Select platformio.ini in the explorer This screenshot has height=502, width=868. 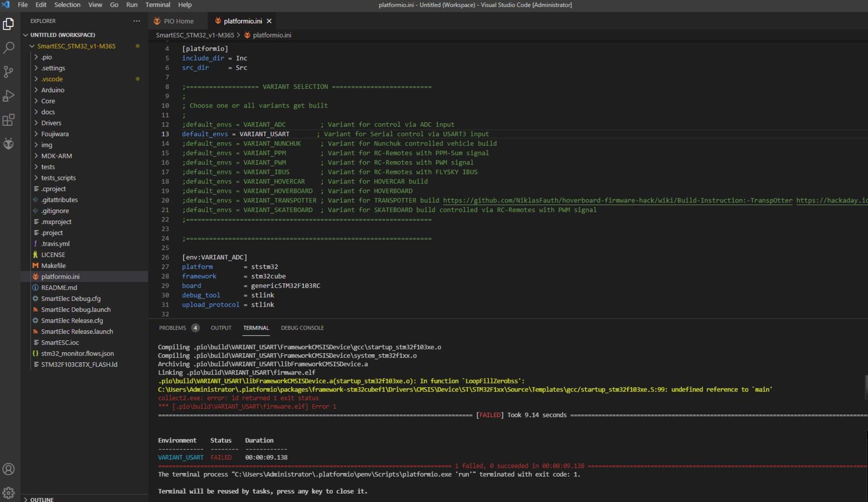(x=84, y=277)
